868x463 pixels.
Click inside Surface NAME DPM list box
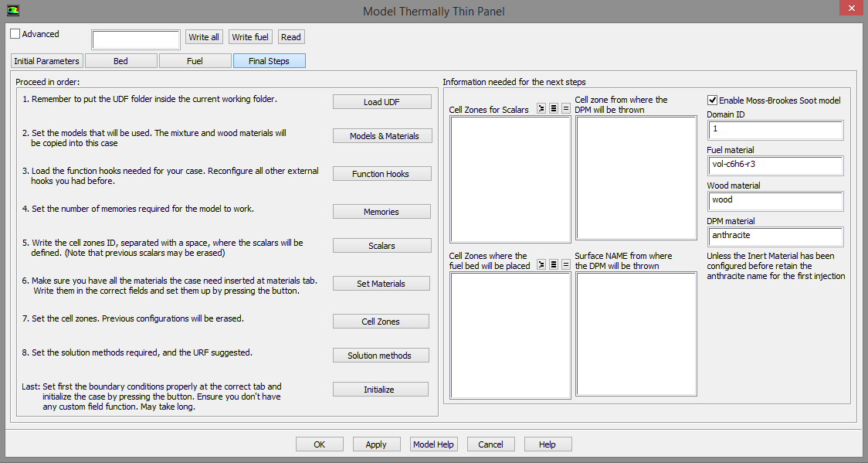pos(636,334)
